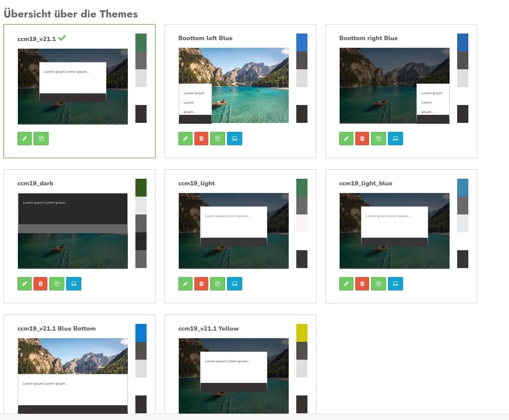The image size is (509, 420).
Task: Click the ccm19_v21.1 Yellow theme name
Action: tap(208, 328)
